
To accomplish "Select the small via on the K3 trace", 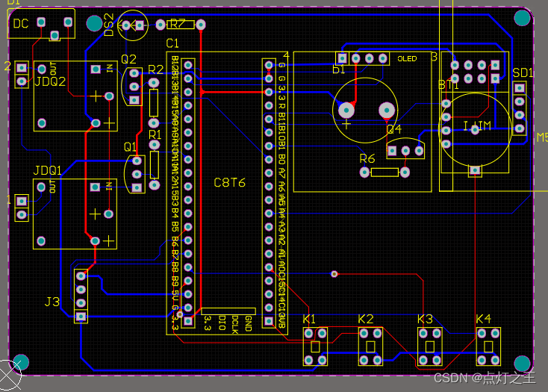I will [x=334, y=274].
